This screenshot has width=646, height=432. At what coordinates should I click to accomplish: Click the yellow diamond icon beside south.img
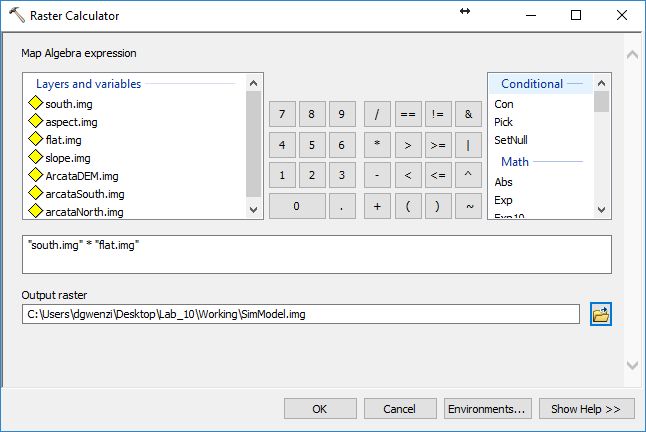(x=36, y=103)
